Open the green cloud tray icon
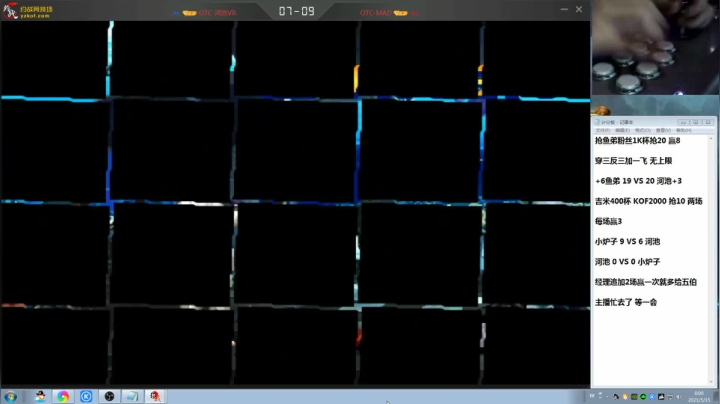 [643, 397]
